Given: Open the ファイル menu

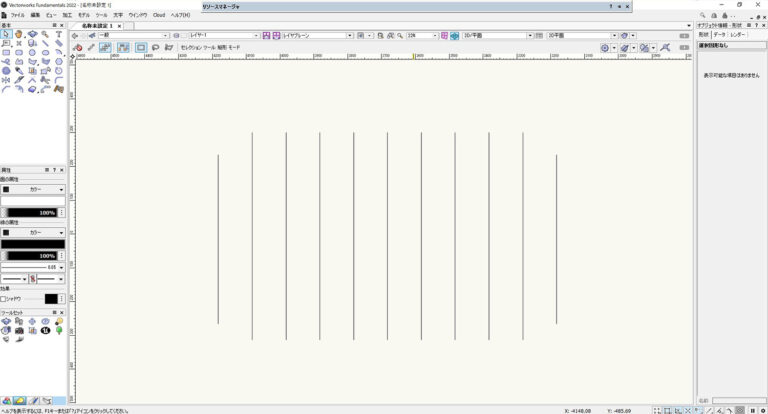Looking at the screenshot, I should [17, 15].
